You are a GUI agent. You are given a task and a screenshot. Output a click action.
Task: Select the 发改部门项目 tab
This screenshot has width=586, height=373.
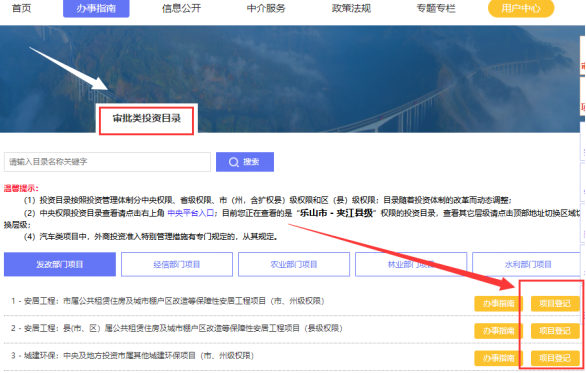click(60, 264)
